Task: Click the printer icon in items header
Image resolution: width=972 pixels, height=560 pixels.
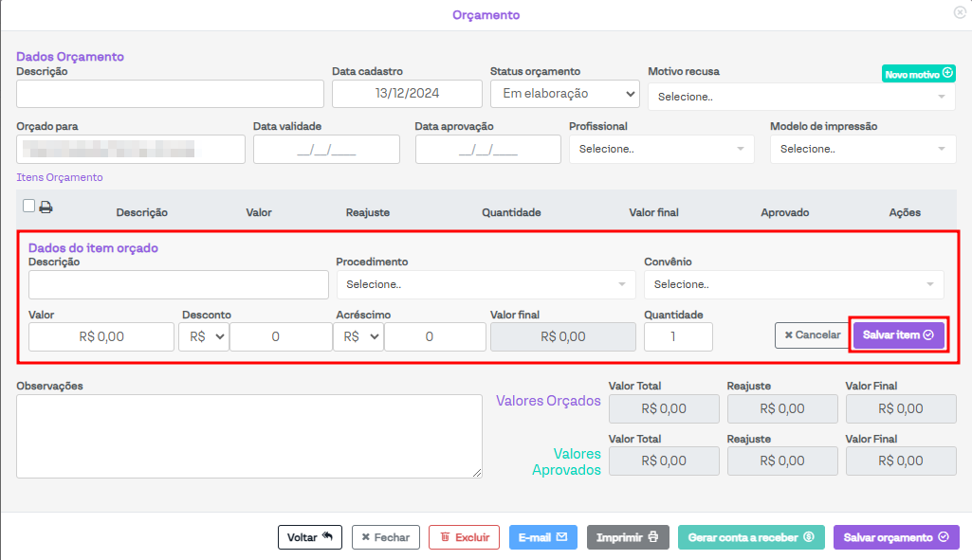Action: point(46,208)
